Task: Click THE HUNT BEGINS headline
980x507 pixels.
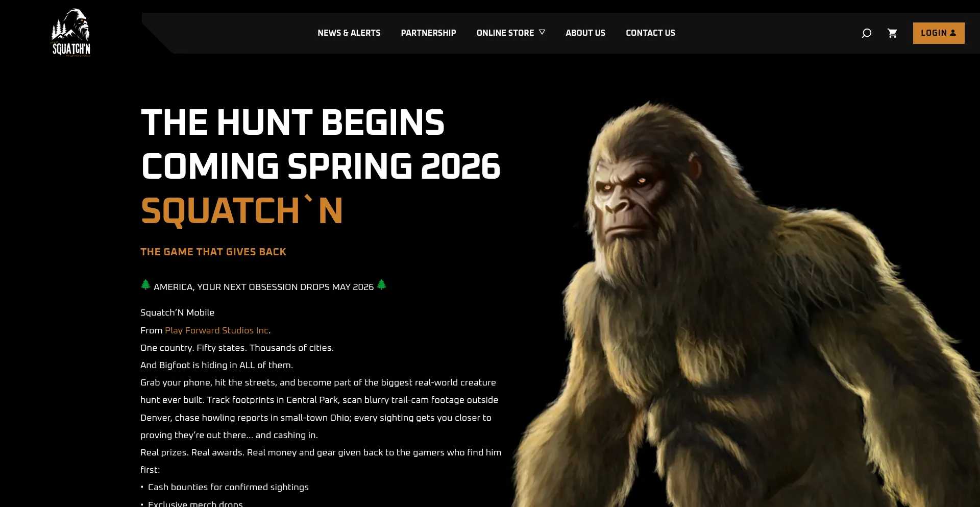Action: pos(292,123)
